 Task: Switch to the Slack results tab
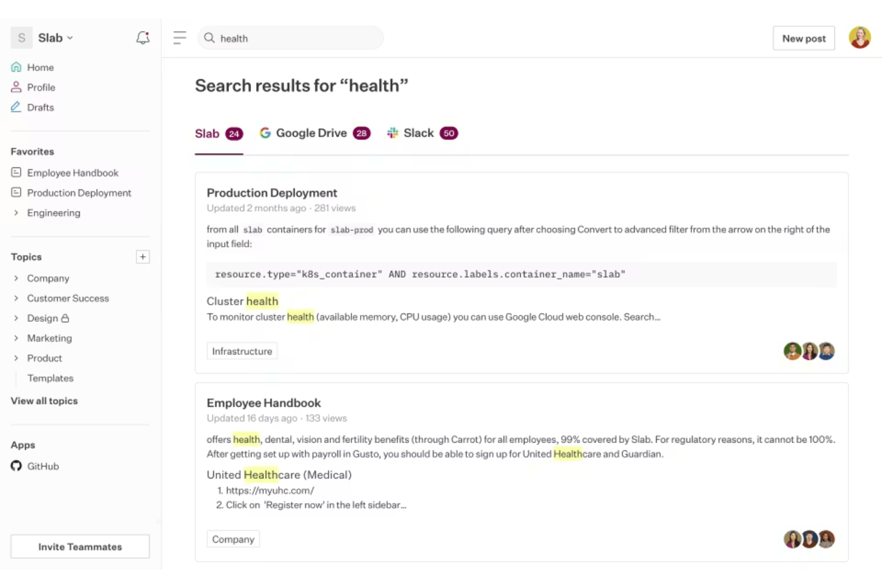pos(422,133)
